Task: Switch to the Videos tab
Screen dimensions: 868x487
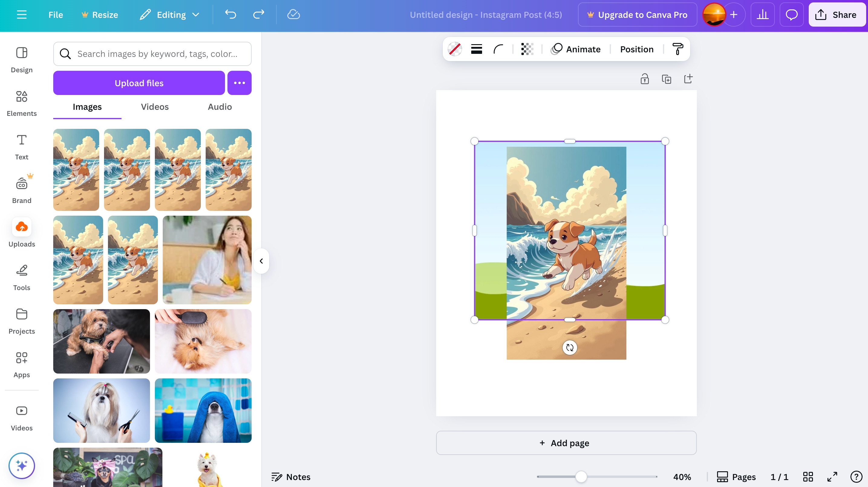Action: [155, 107]
